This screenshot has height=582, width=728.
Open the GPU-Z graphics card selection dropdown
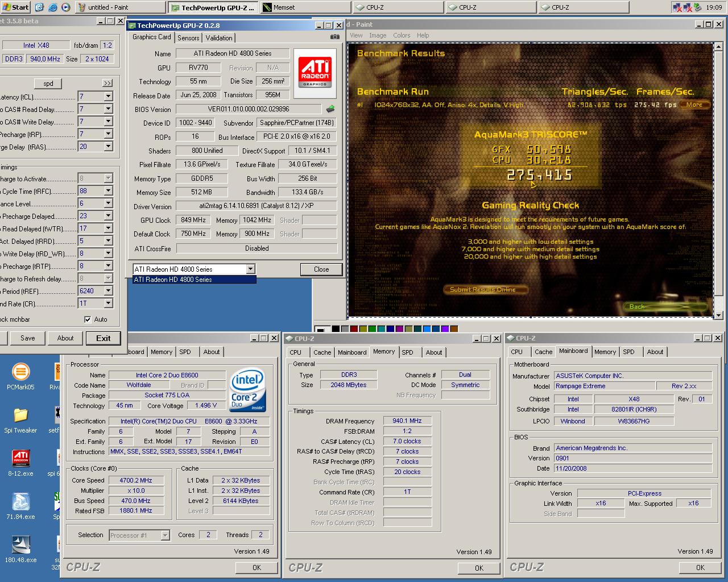(250, 269)
